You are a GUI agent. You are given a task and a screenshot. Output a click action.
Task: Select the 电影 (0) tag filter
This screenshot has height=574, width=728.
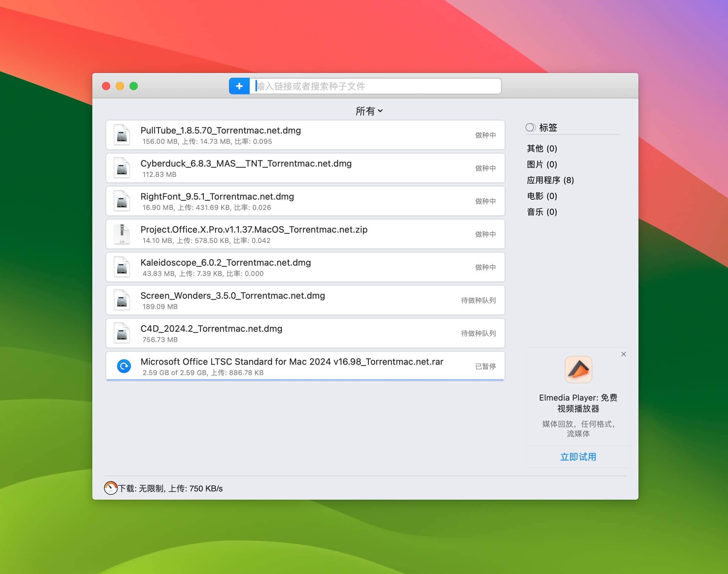pos(542,196)
